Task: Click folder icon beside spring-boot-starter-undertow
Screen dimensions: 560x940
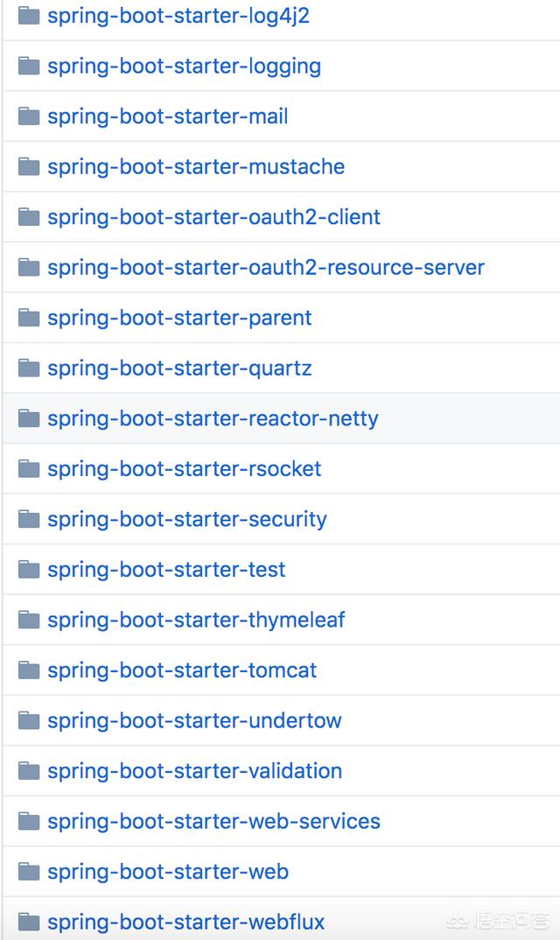Action: (29, 720)
